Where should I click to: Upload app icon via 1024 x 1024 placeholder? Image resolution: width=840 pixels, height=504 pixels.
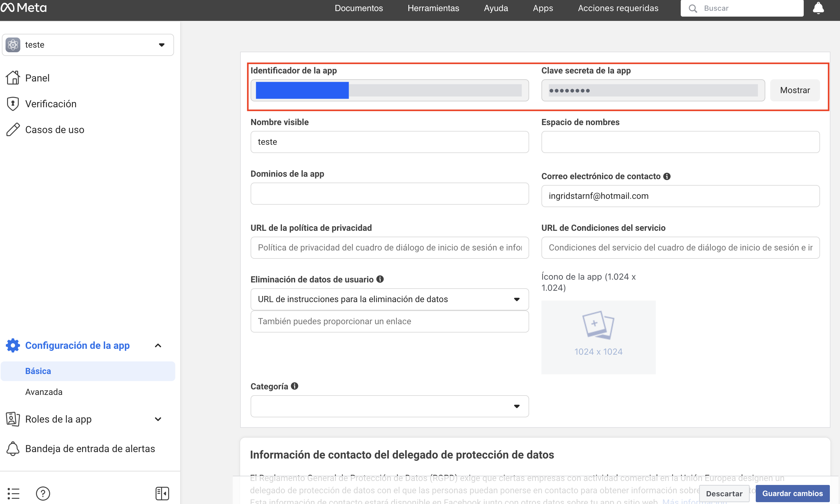598,337
